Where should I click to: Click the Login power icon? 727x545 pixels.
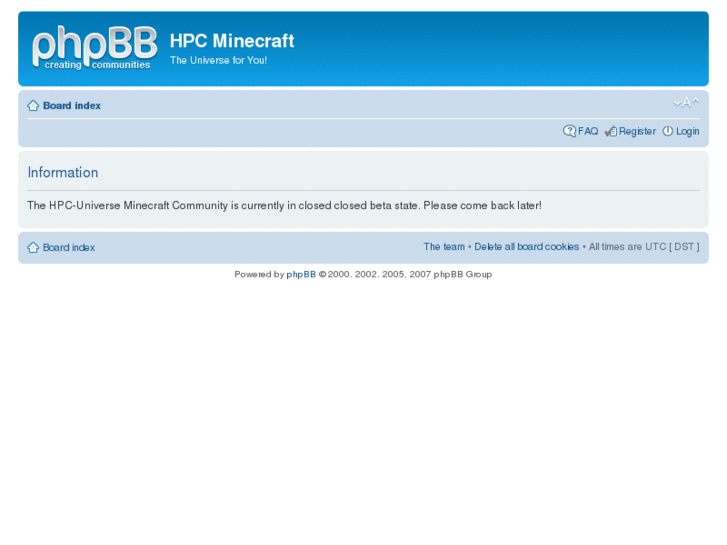pos(668,131)
